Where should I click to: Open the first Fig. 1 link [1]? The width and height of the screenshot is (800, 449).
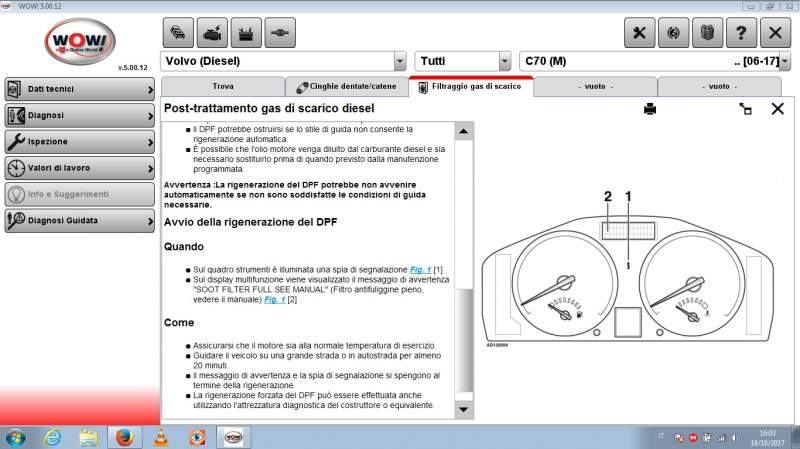pos(420,269)
